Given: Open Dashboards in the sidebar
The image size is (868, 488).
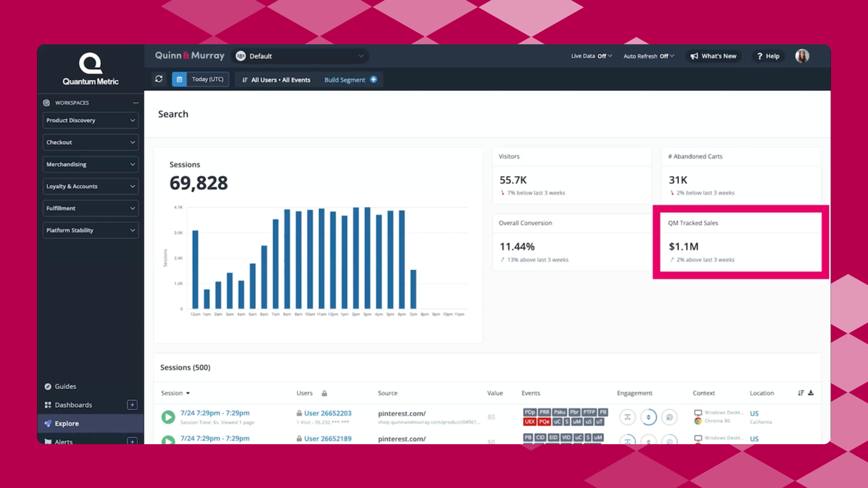Looking at the screenshot, I should 73,405.
